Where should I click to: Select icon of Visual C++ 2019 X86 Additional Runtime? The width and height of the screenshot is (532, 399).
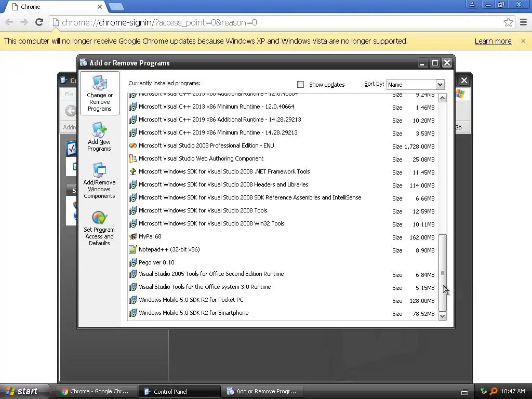132,119
